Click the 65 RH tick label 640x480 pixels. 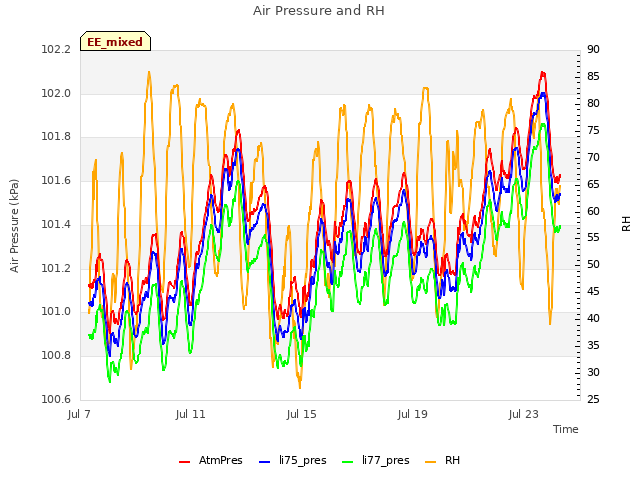(593, 184)
